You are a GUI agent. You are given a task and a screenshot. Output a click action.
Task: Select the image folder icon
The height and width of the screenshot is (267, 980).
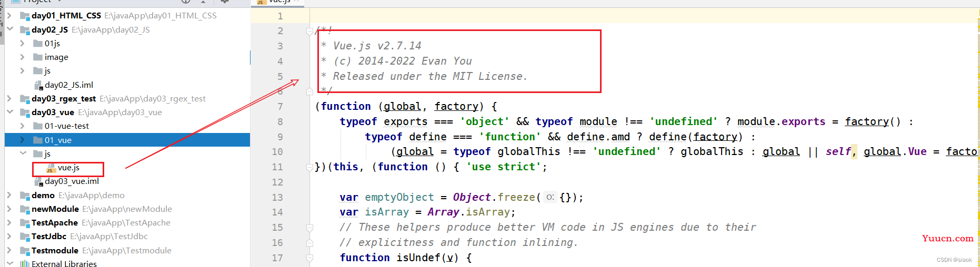[38, 57]
